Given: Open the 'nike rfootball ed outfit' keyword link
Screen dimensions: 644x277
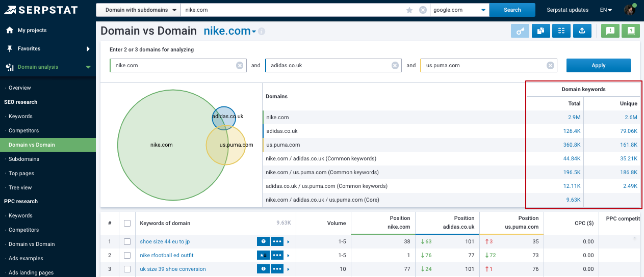Looking at the screenshot, I should [167, 255].
